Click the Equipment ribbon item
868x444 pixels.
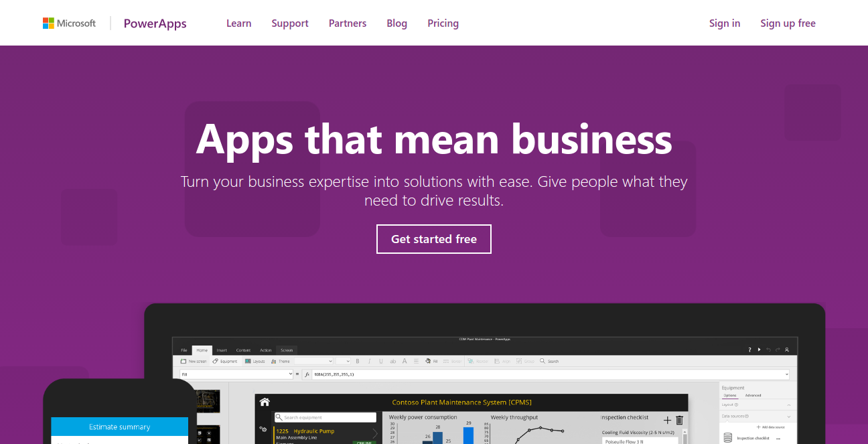(224, 361)
